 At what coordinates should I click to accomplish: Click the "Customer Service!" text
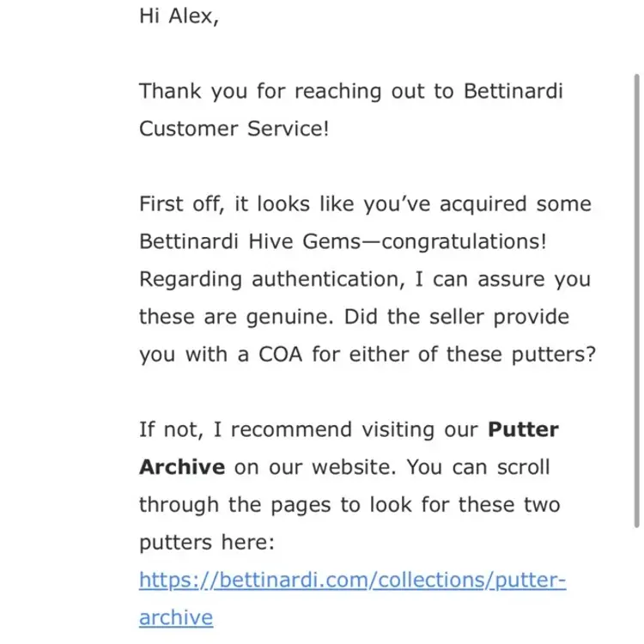[234, 129]
